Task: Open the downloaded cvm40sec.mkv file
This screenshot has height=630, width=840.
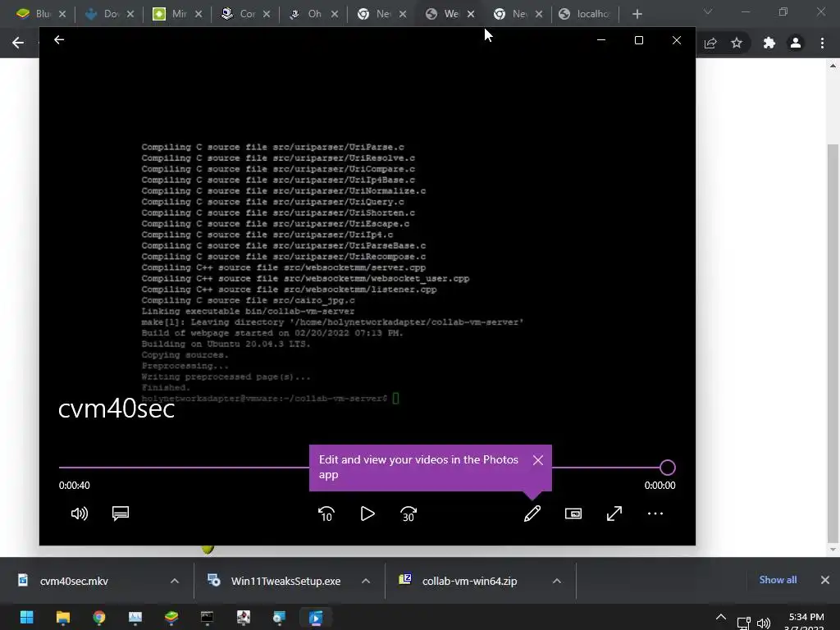Action: click(x=74, y=582)
